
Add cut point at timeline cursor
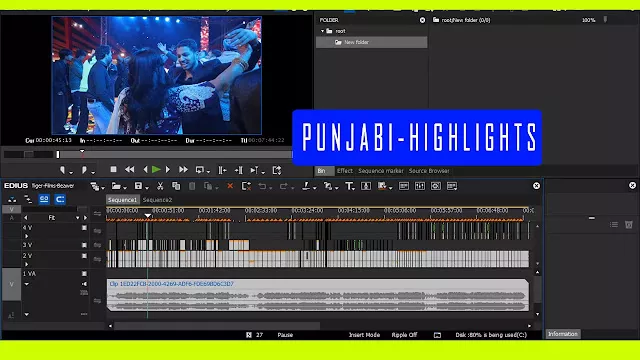click(x=306, y=186)
